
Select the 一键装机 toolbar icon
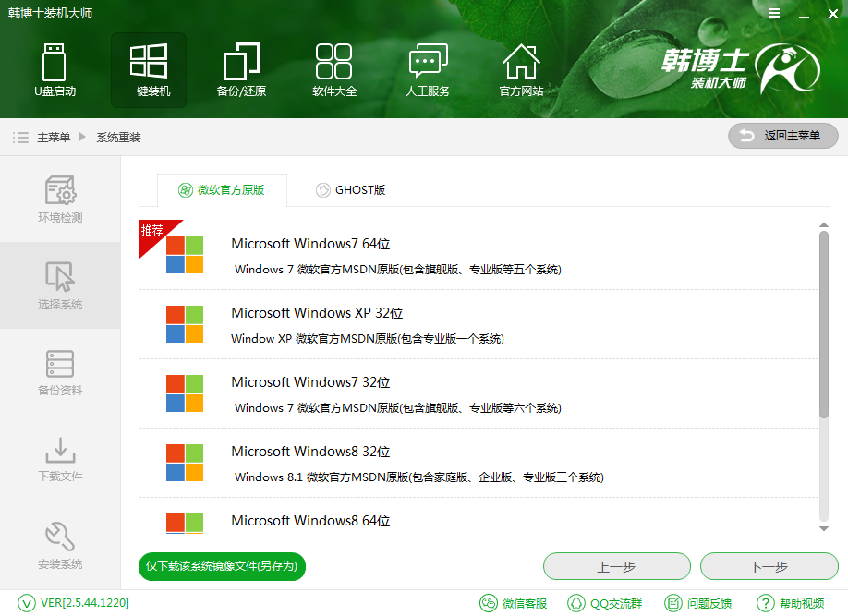(x=148, y=70)
